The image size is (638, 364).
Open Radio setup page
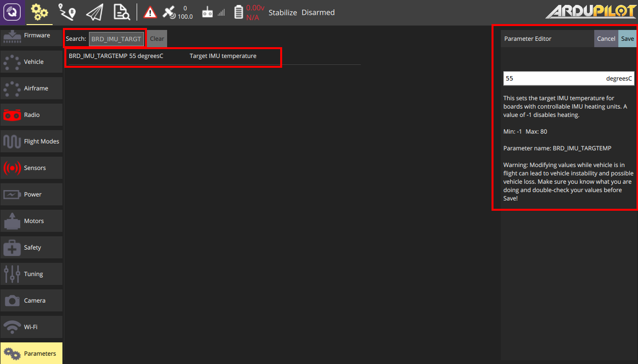pos(31,115)
